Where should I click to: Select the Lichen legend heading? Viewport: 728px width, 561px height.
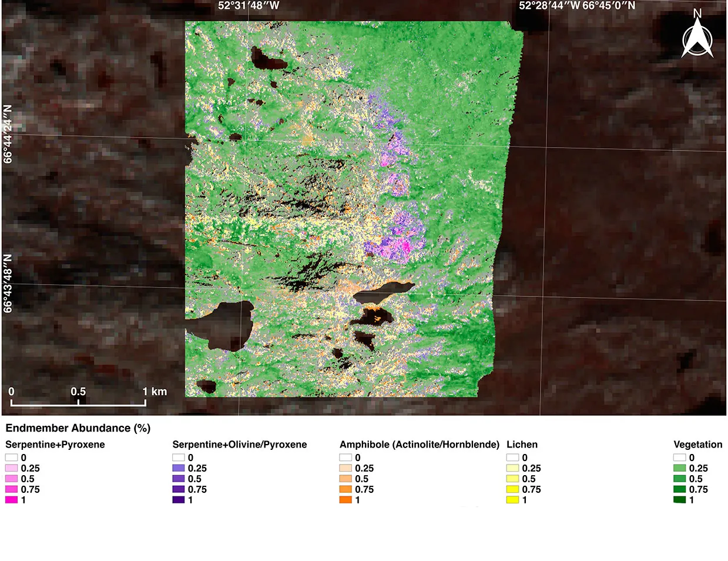pyautogui.click(x=522, y=445)
